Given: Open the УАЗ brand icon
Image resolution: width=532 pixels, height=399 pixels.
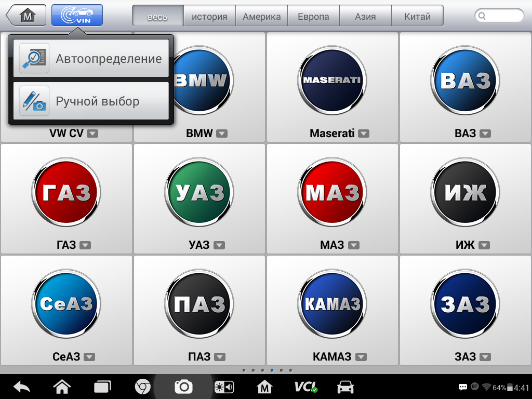Looking at the screenshot, I should (199, 192).
